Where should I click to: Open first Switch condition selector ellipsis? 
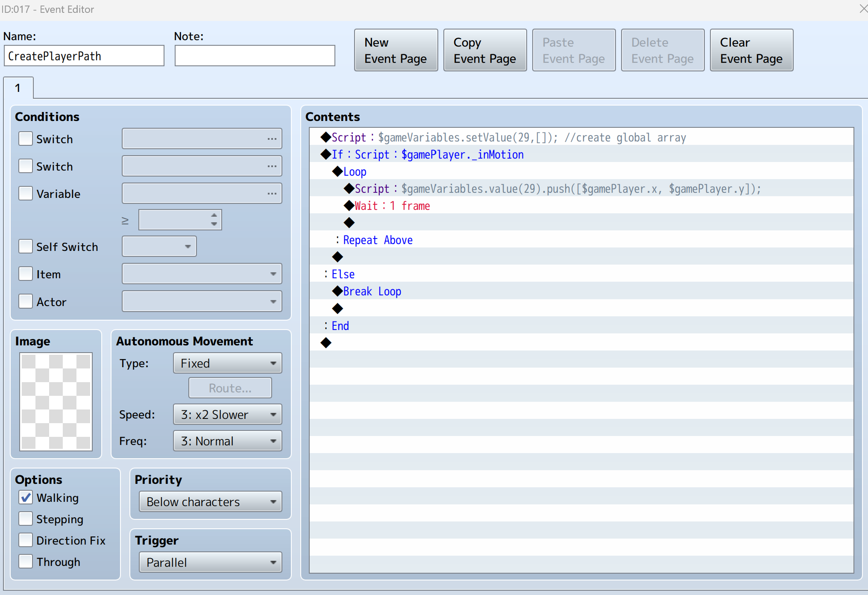(x=272, y=139)
